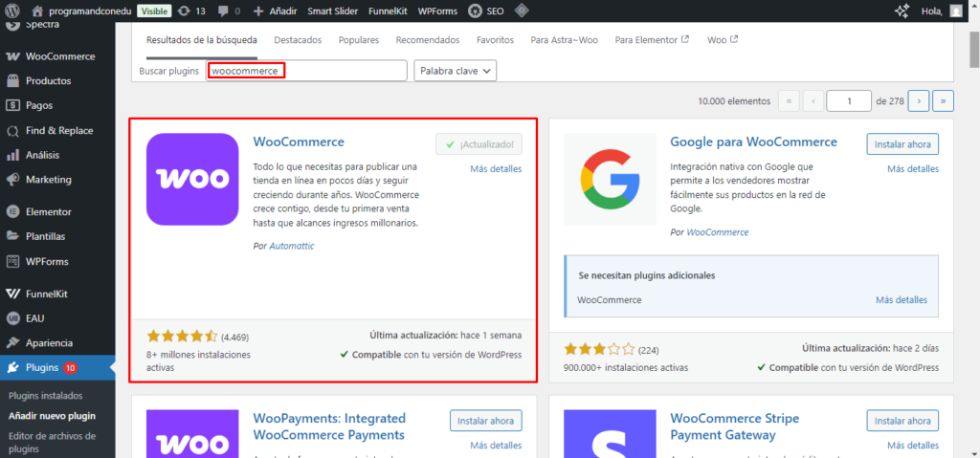The height and width of the screenshot is (458, 980).
Task: Open the programandconedu site home icon
Action: pos(37,11)
